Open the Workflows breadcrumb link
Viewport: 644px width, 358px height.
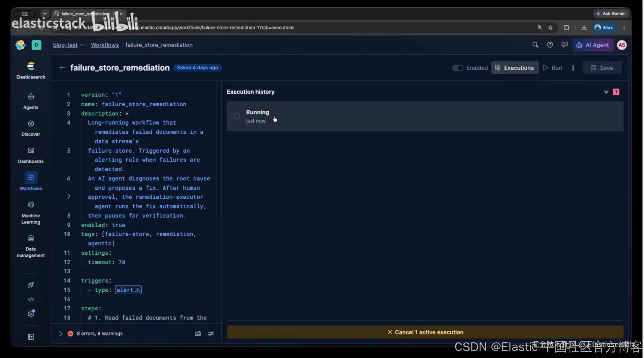(x=105, y=45)
